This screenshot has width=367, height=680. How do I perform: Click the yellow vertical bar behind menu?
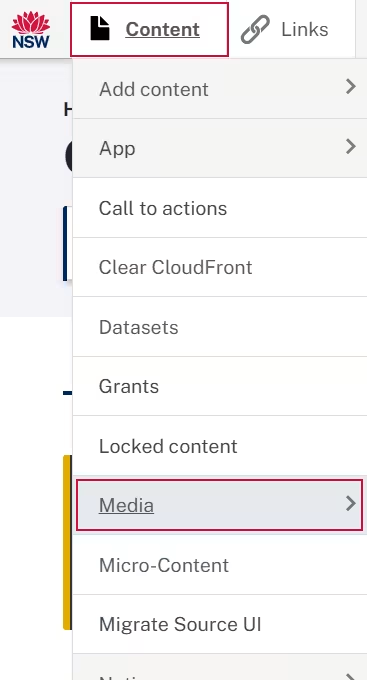click(x=67, y=542)
